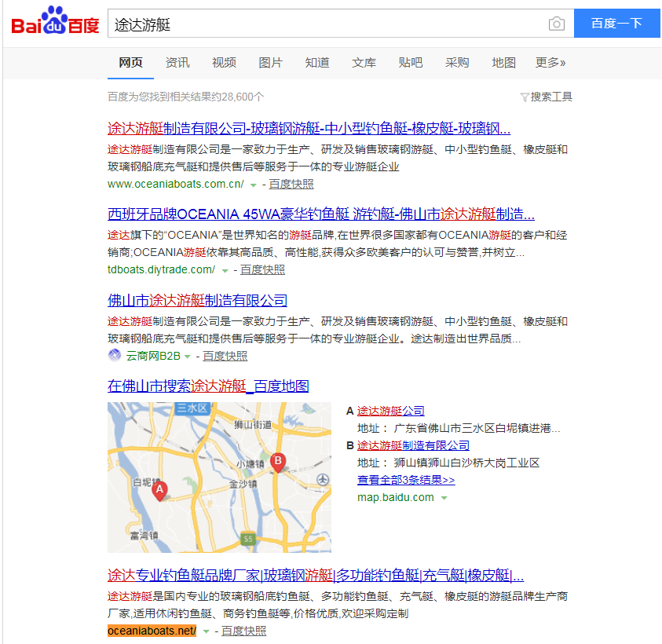Click the 三水区 label on map
The height and width of the screenshot is (644, 662).
click(x=192, y=408)
